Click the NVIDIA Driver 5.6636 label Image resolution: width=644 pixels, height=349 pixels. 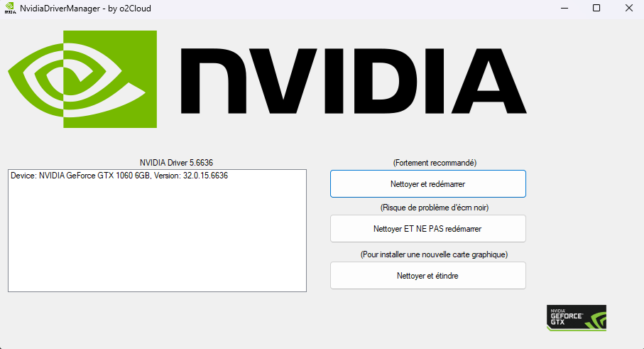pos(176,163)
